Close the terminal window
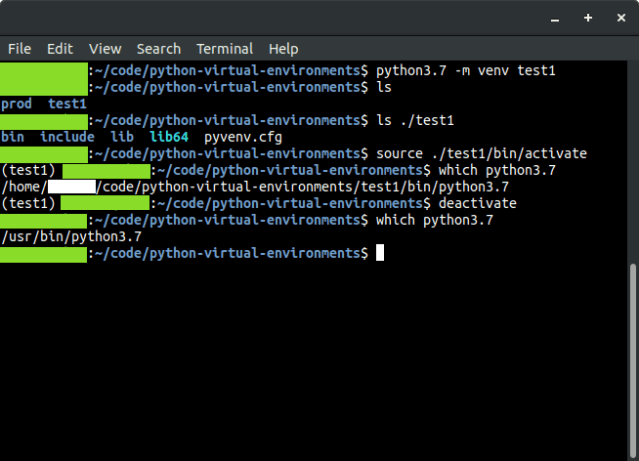639x461 pixels. 621,18
